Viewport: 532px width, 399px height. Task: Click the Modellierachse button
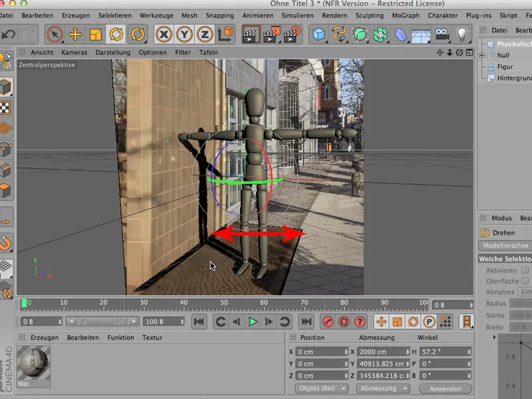point(505,245)
